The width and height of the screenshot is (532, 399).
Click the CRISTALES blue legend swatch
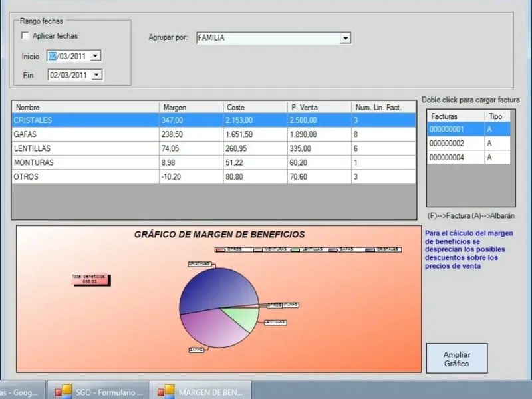[370, 250]
